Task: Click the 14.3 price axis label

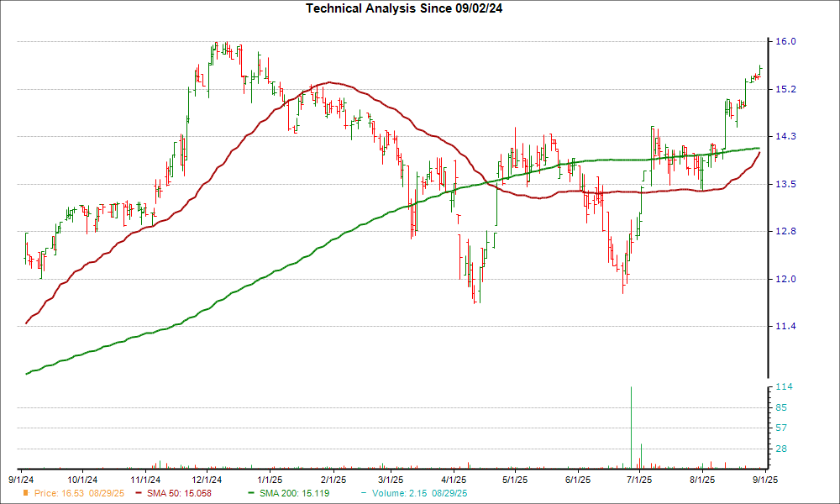Action: click(785, 136)
